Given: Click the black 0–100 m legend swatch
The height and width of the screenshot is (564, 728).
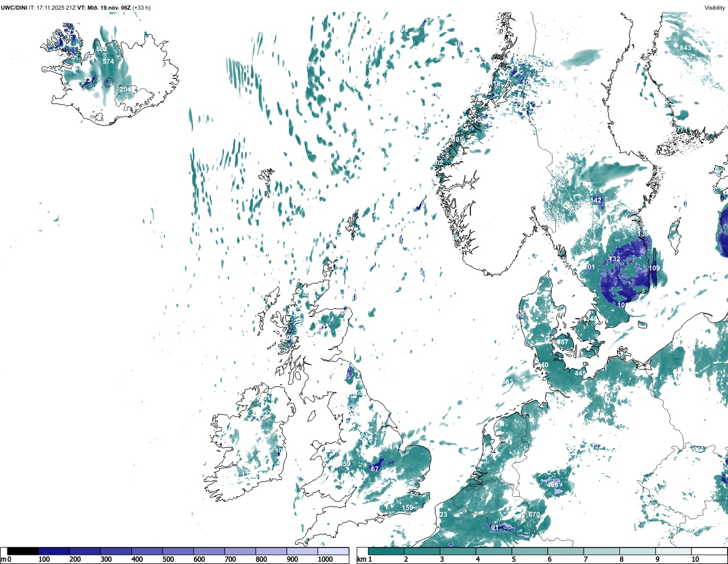Looking at the screenshot, I should 23,551.
